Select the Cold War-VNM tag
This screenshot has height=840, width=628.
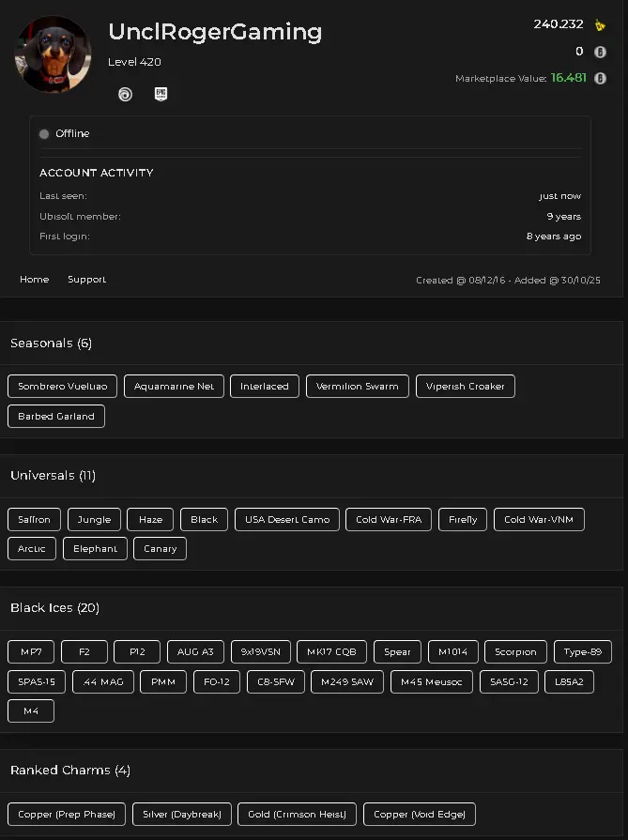539,520
